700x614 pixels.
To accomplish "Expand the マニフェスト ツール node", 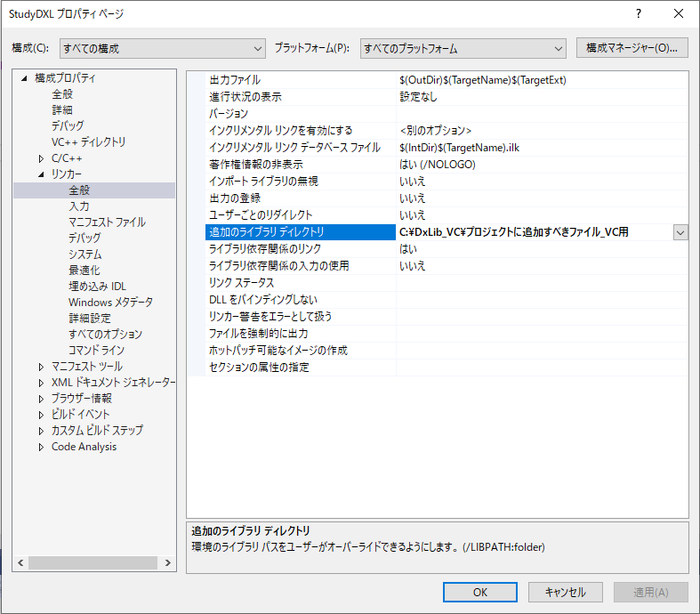I will click(x=41, y=367).
